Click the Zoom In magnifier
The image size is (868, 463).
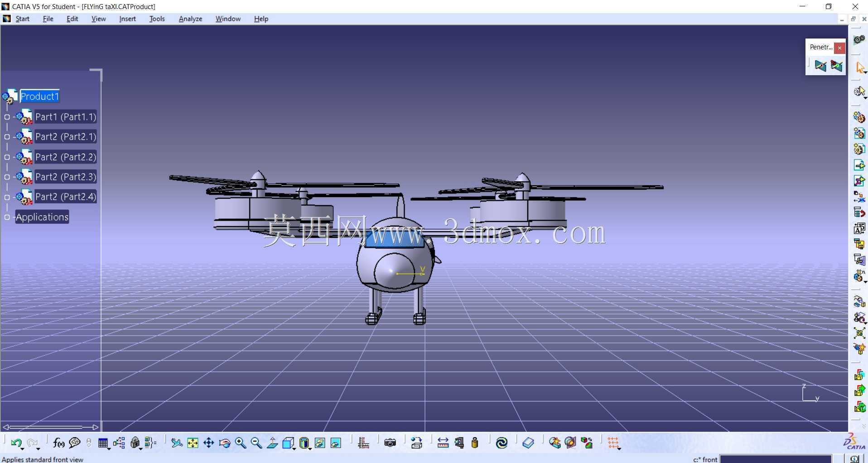[x=240, y=443]
